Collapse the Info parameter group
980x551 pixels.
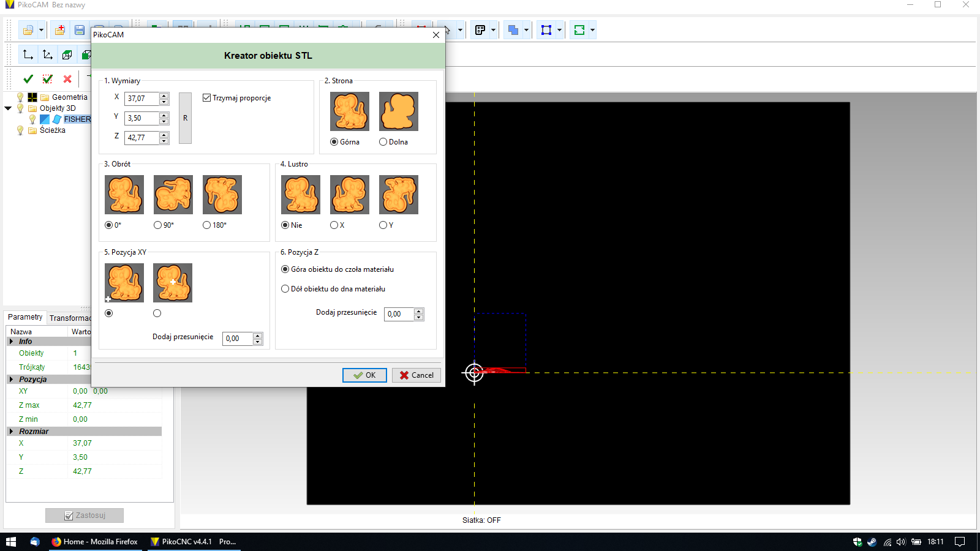[12, 342]
